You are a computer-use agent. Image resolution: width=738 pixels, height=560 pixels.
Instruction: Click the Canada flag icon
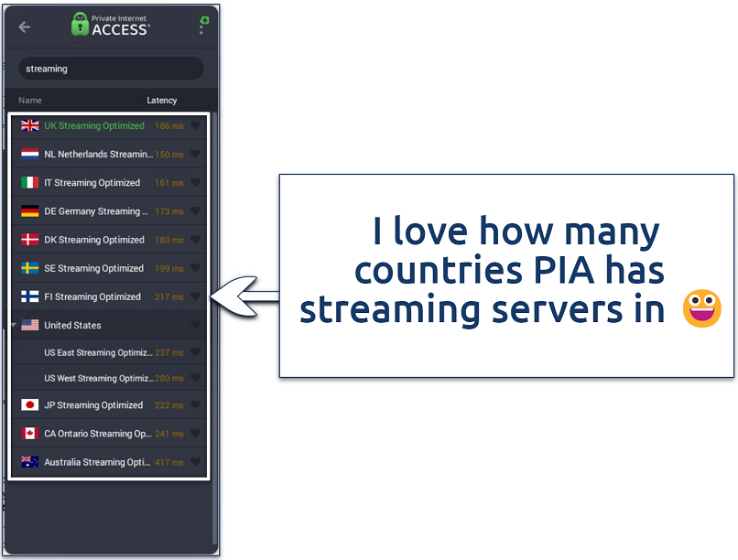pos(30,434)
